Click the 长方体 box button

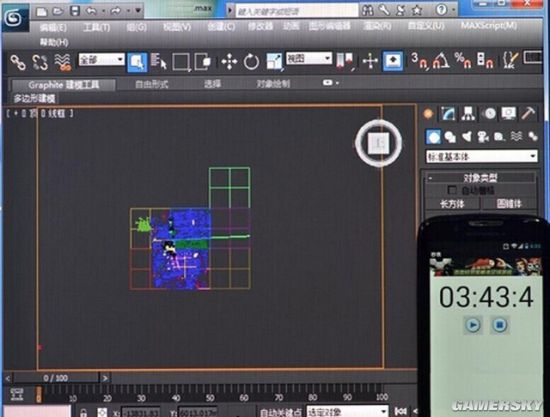point(452,204)
